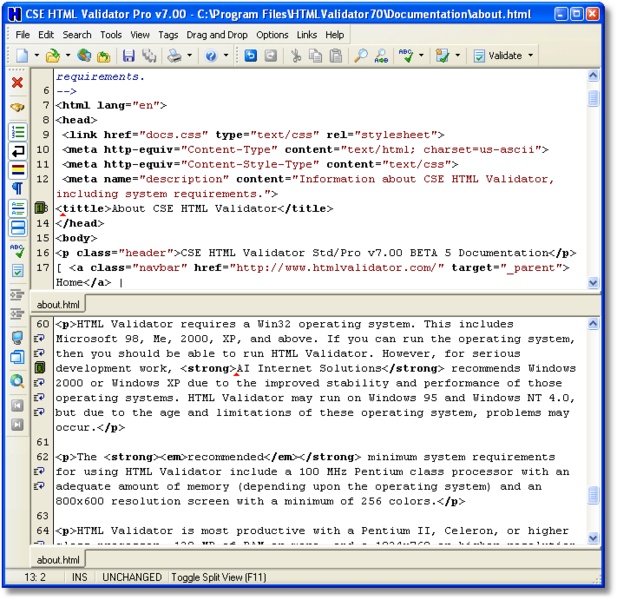
Task: Click the Paste clipboard icon
Action: 335,56
